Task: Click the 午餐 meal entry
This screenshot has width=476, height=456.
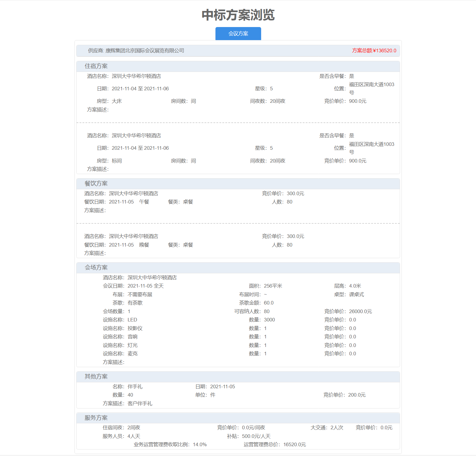Action: pyautogui.click(x=144, y=202)
